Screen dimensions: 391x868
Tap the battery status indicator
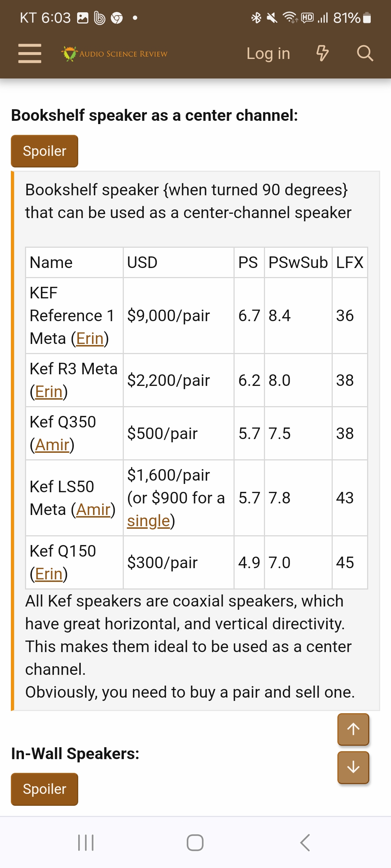coord(367,18)
